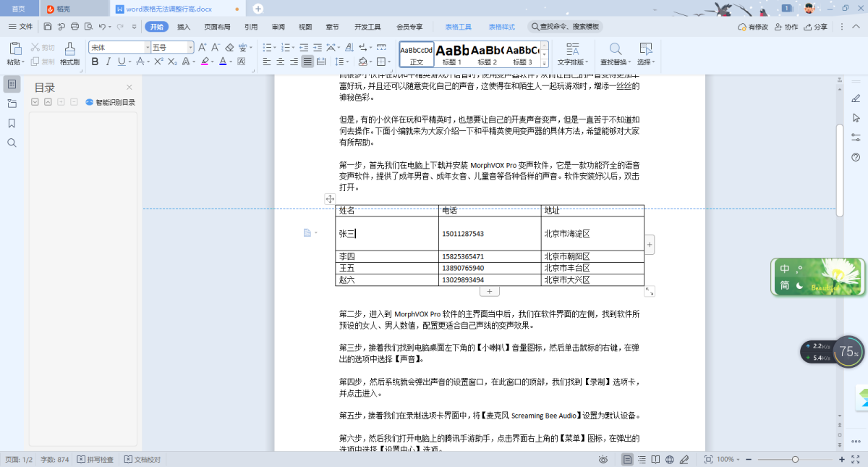Toggle bold formatting
This screenshot has width=868, height=467.
pyautogui.click(x=95, y=62)
